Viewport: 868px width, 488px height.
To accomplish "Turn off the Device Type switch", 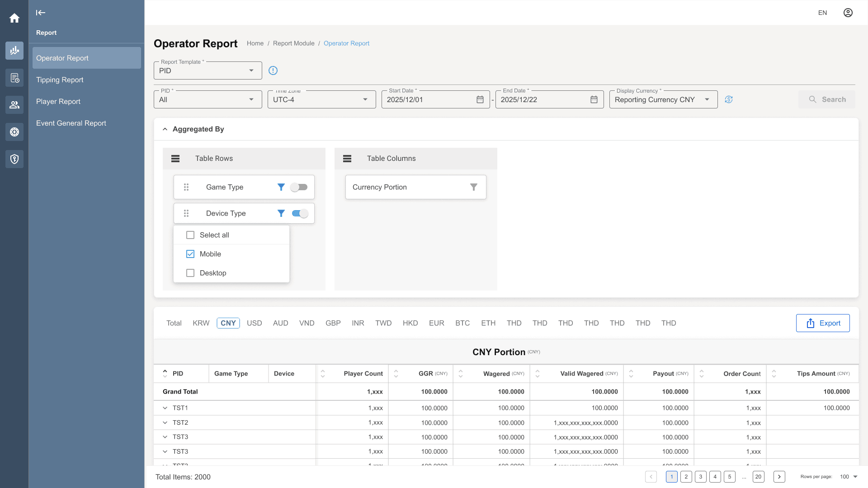I will [300, 213].
